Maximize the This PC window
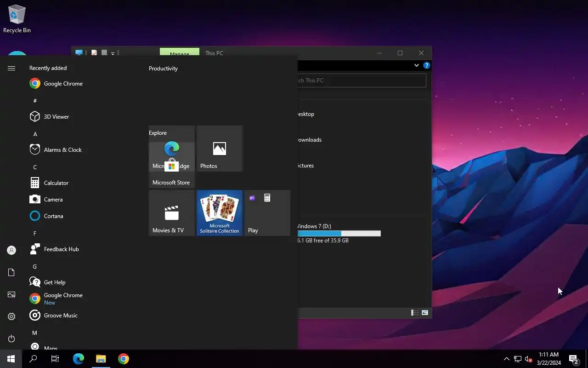Viewport: 588px width, 368px height. click(x=400, y=53)
